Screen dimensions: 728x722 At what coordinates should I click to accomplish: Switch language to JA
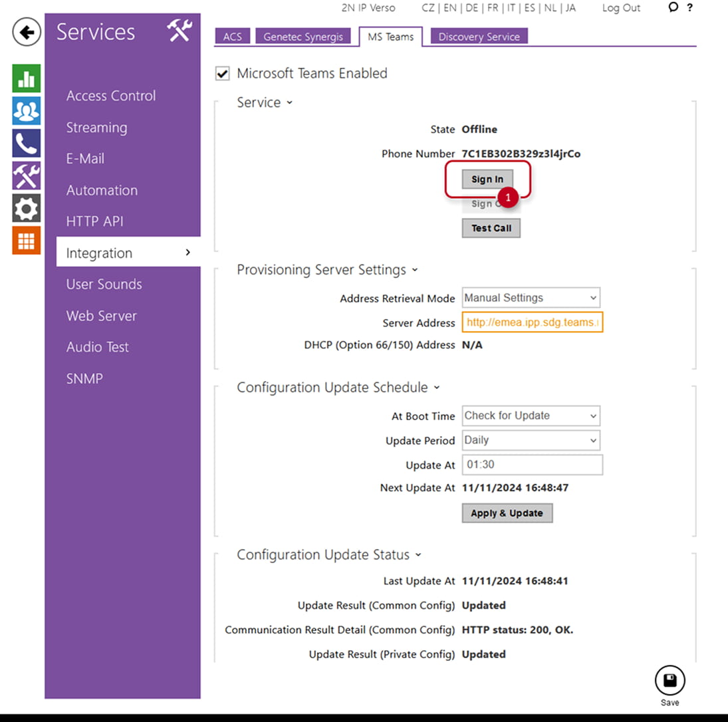tap(570, 8)
